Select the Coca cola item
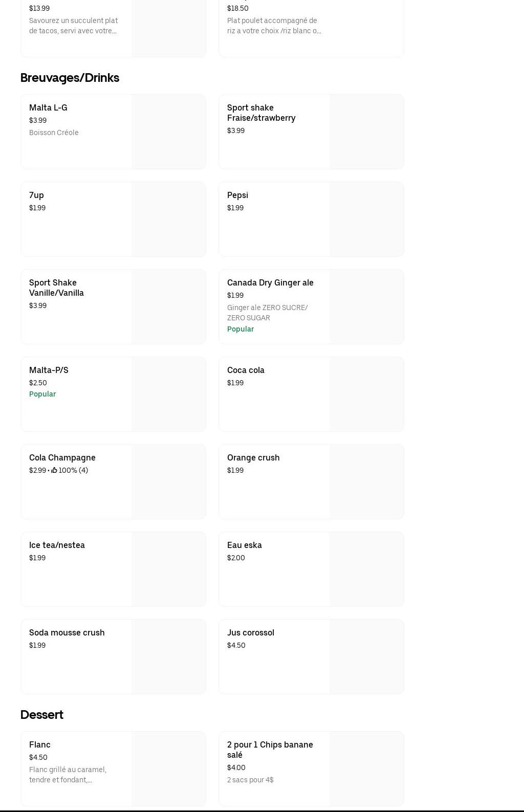This screenshot has width=524, height=812. [246, 370]
